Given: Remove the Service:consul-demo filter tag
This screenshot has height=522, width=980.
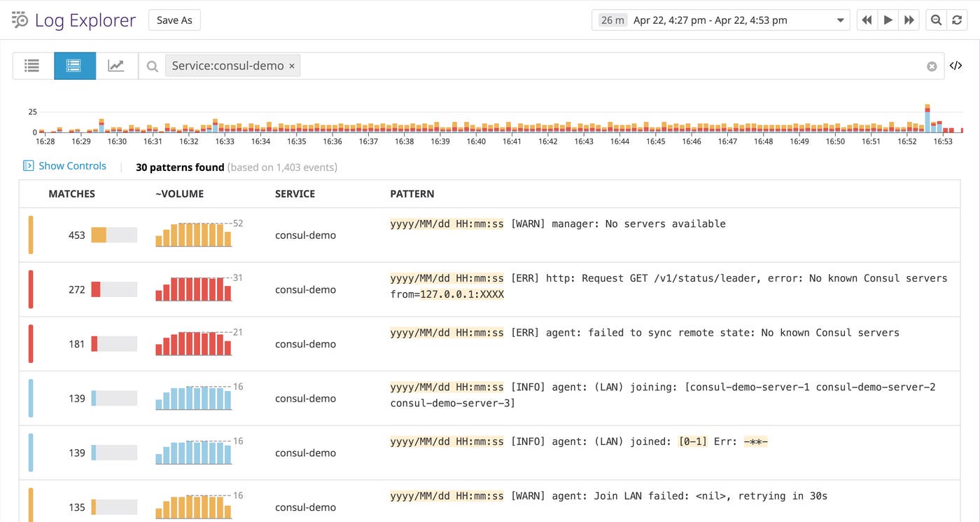Looking at the screenshot, I should 292,66.
